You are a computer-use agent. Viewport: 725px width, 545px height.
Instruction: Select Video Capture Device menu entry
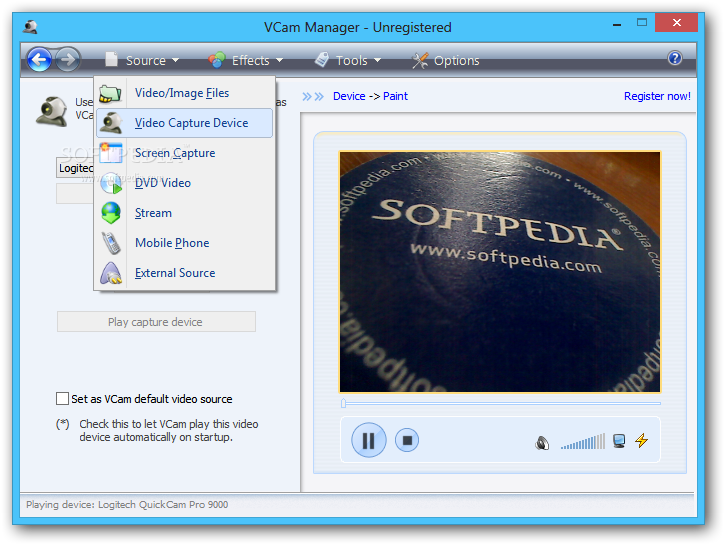pyautogui.click(x=184, y=123)
